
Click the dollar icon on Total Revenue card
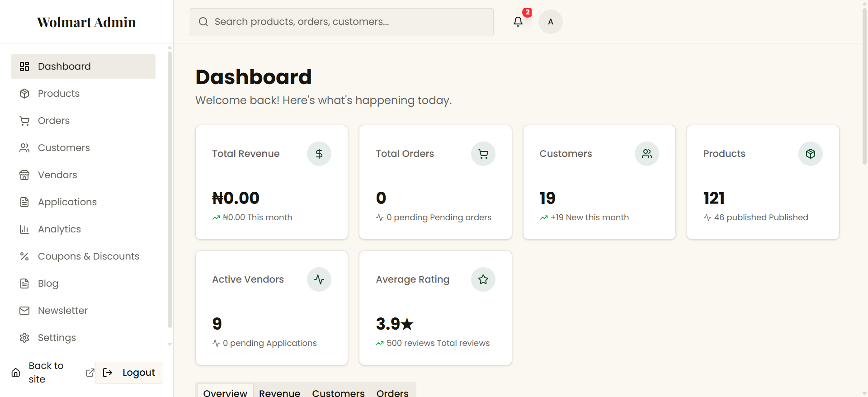pos(319,154)
